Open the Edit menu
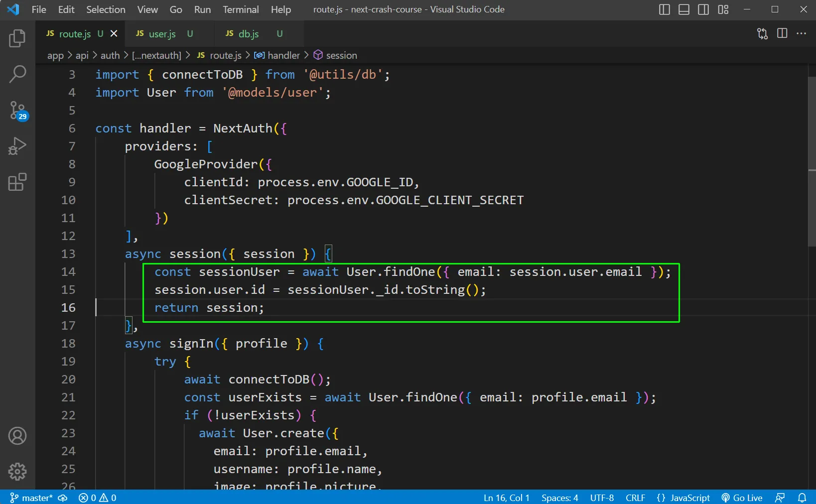The image size is (816, 504). (66, 9)
